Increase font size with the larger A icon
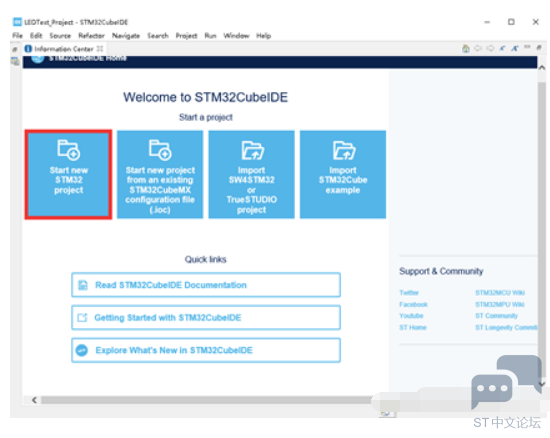The width and height of the screenshot is (550, 438). click(x=515, y=48)
